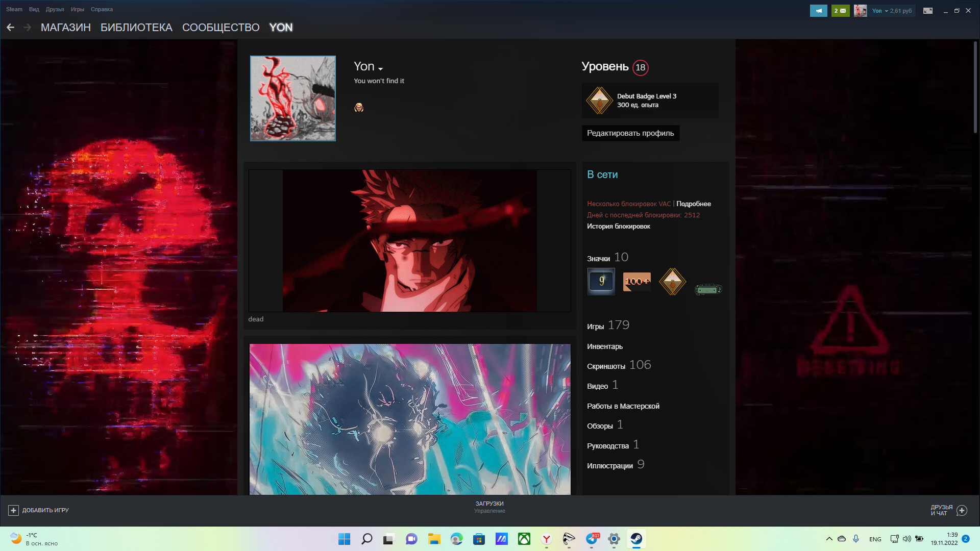Open Руководства 1 link
980x551 pixels.
coord(613,445)
